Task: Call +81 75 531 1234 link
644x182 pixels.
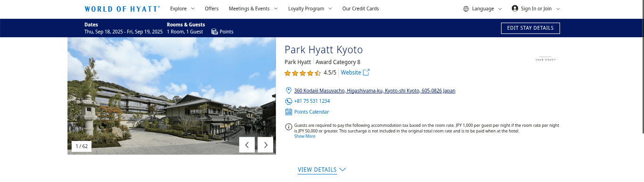Action: [x=312, y=101]
